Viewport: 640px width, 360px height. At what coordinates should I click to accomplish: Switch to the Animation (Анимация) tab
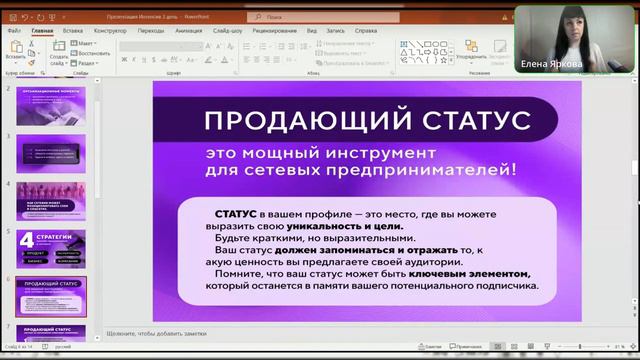[x=189, y=31]
